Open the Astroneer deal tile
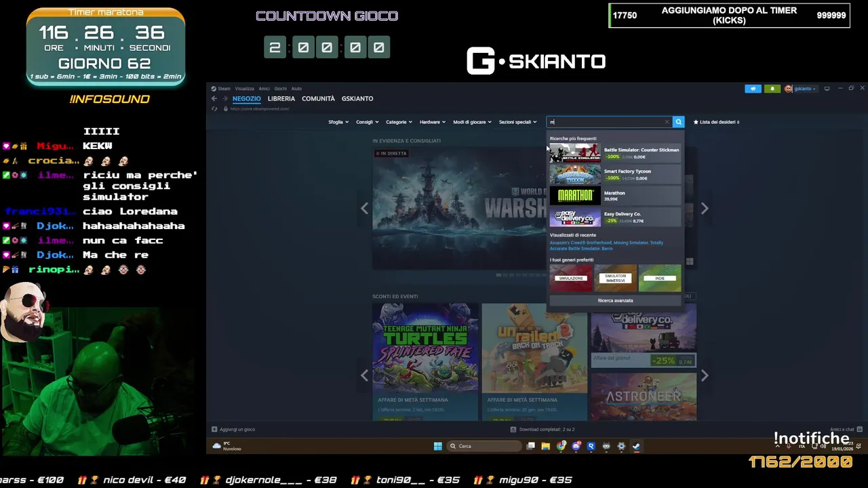This screenshot has height=488, width=868. [644, 396]
